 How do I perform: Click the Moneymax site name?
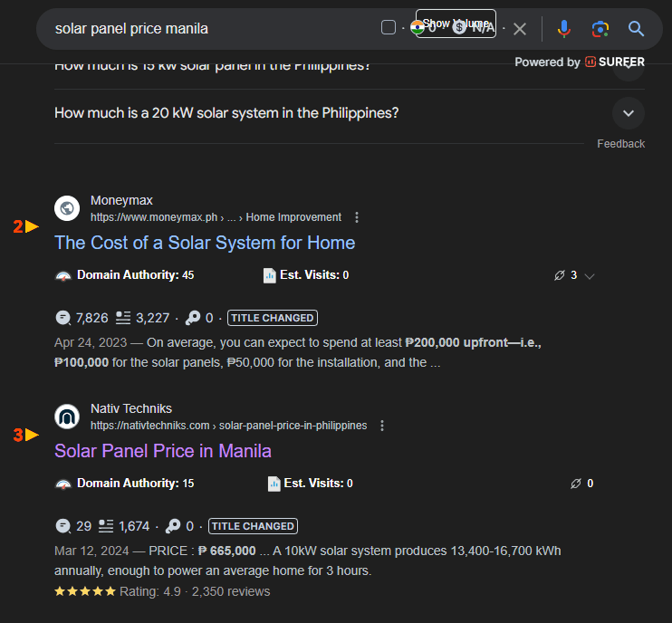coord(121,200)
